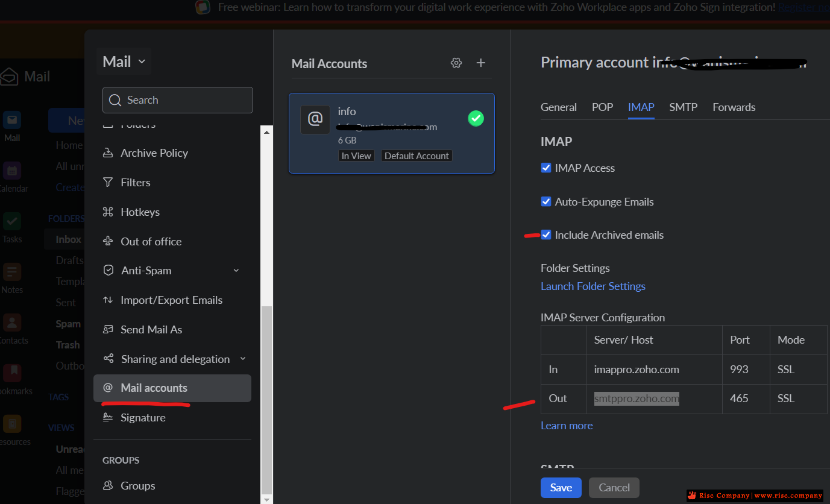Image resolution: width=830 pixels, height=504 pixels.
Task: Click the info account @ avatar icon
Action: click(x=315, y=119)
